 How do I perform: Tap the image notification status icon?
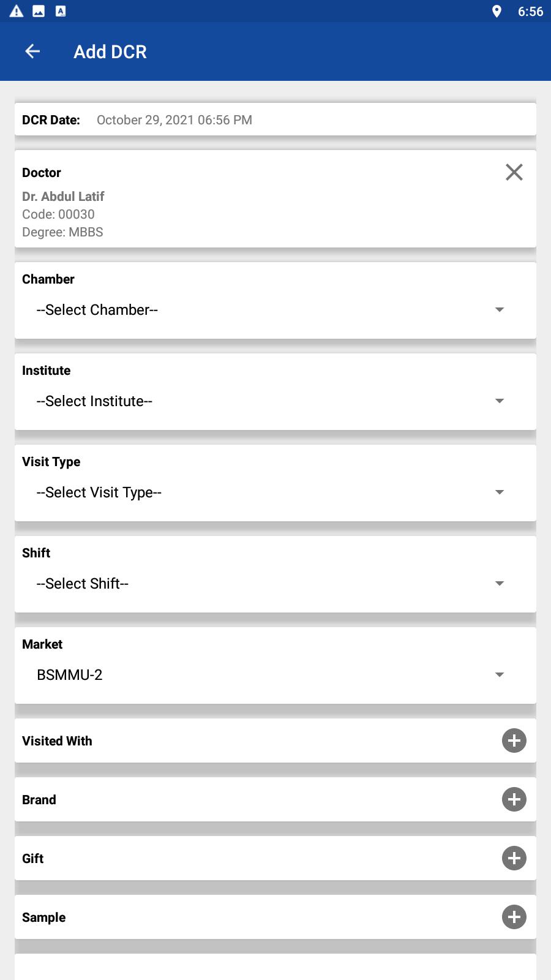[x=39, y=11]
